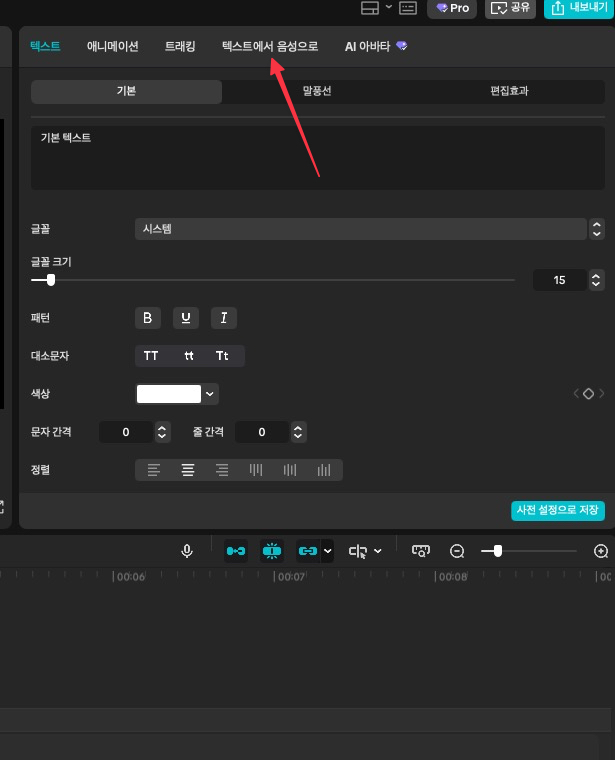Screen dimensions: 615x760
Task: Click the timeline fit icon
Action: [x=421, y=551]
